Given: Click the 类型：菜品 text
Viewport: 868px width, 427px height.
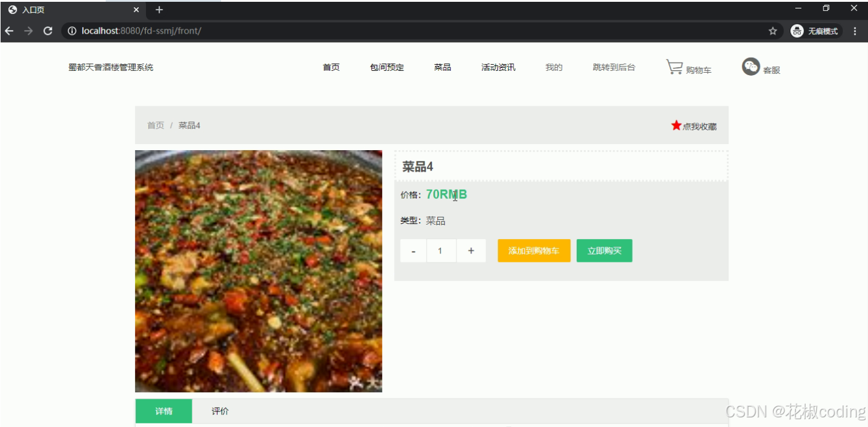Looking at the screenshot, I should point(423,221).
